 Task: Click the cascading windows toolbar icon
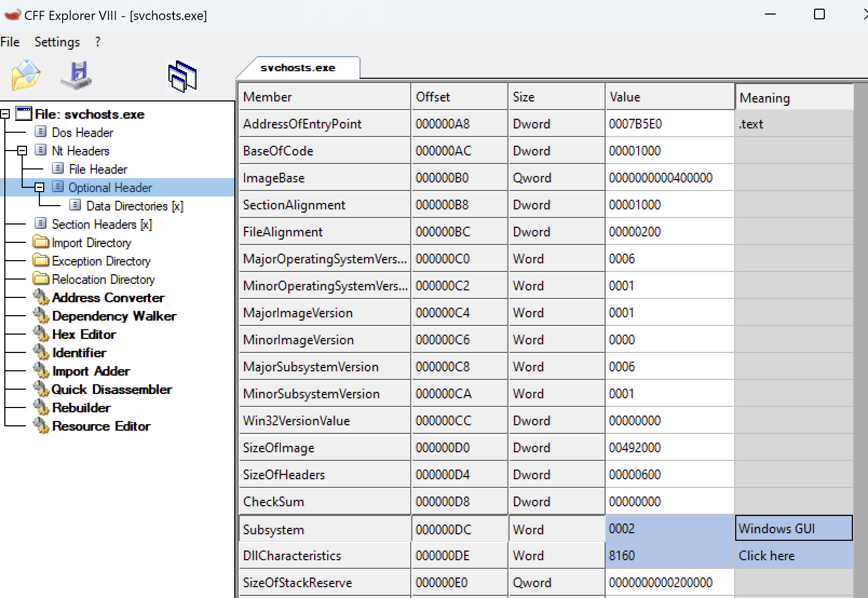coord(182,76)
